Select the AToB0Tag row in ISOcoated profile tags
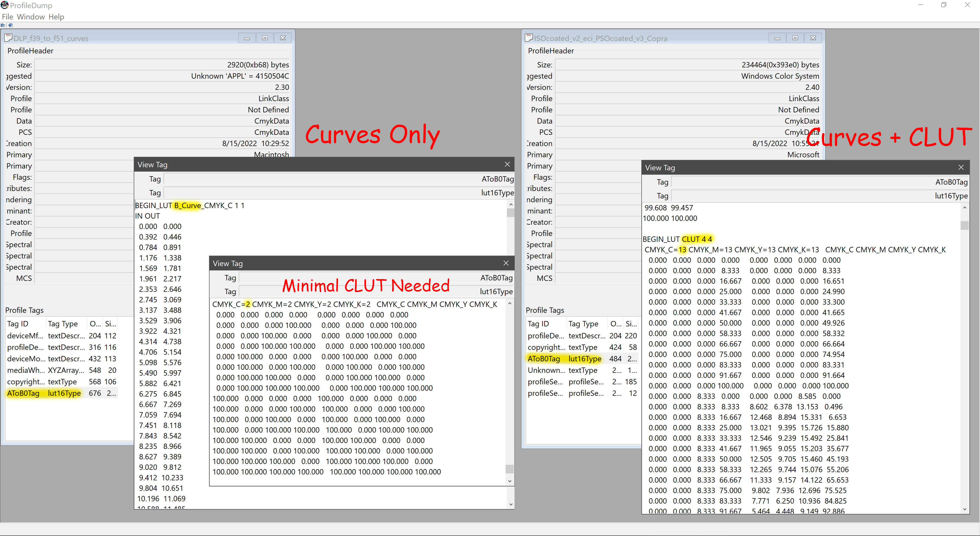Screen dimensions: 980x536 click(x=544, y=359)
